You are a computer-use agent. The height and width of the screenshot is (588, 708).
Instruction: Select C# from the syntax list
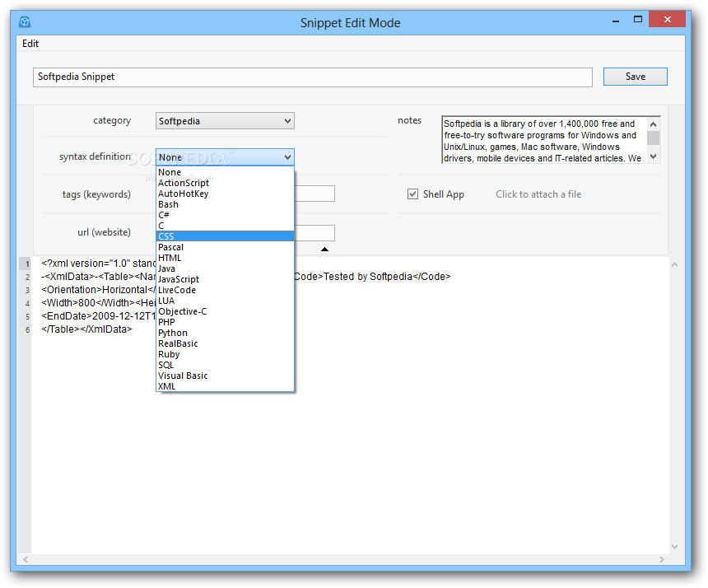click(225, 215)
